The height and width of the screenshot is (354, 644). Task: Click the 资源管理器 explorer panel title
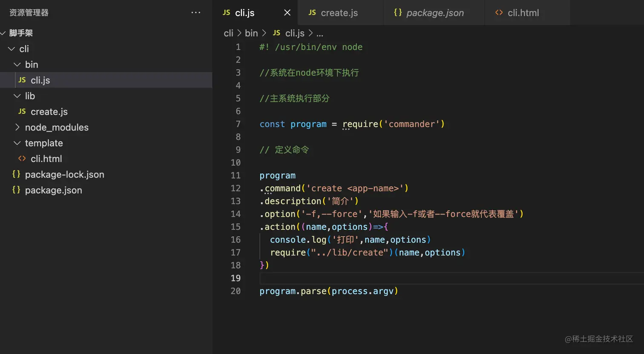[29, 13]
